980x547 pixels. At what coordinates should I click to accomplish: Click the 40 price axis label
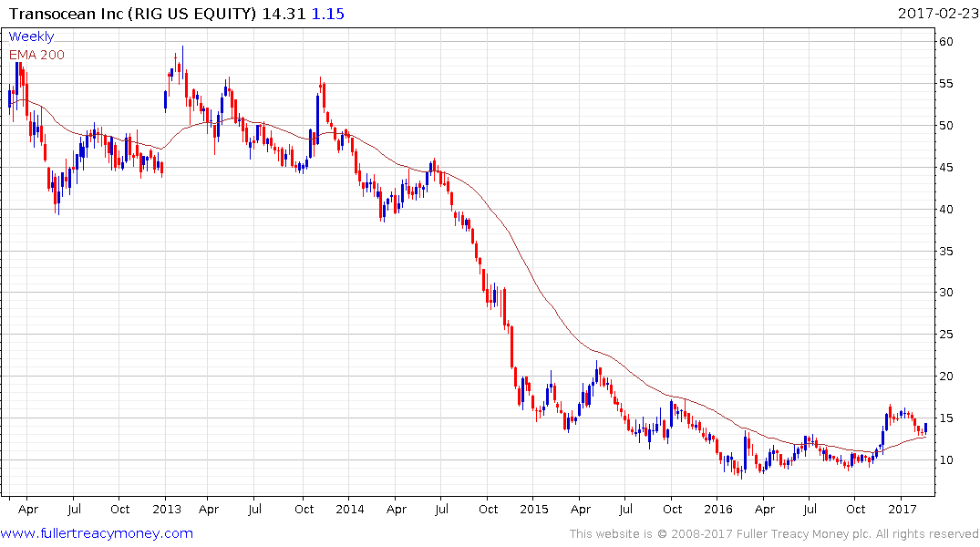(945, 210)
